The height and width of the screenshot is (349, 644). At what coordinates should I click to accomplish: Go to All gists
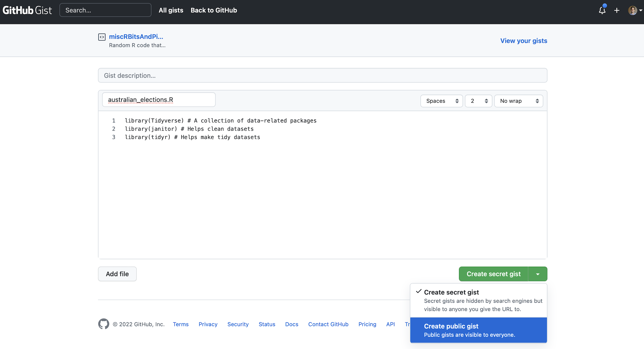coord(171,10)
